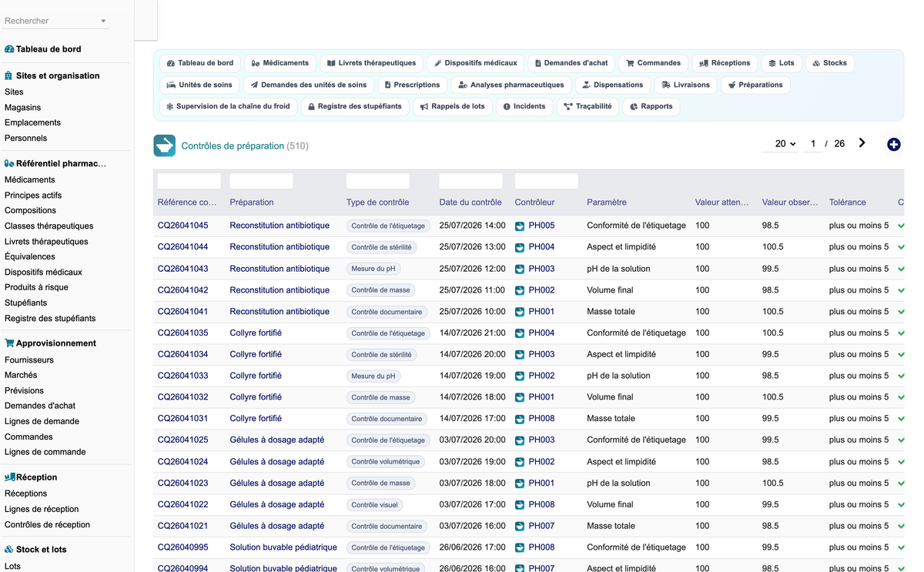Open Livraisons navigation item
Image resolution: width=924 pixels, height=572 pixels.
point(685,85)
